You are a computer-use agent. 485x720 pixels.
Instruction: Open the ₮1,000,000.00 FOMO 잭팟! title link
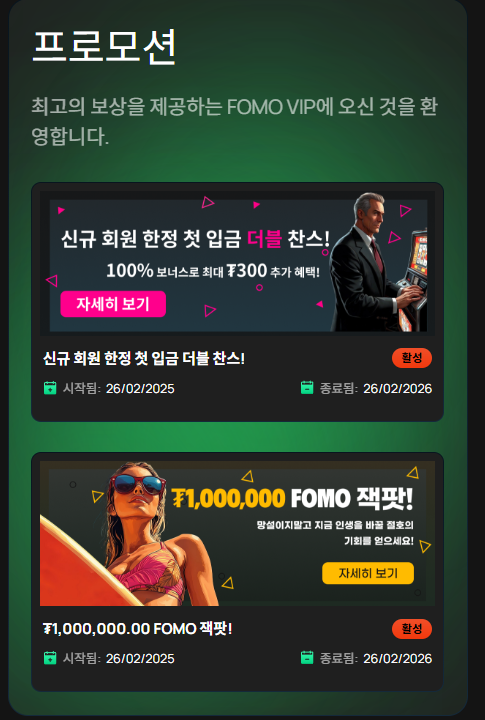pos(138,629)
